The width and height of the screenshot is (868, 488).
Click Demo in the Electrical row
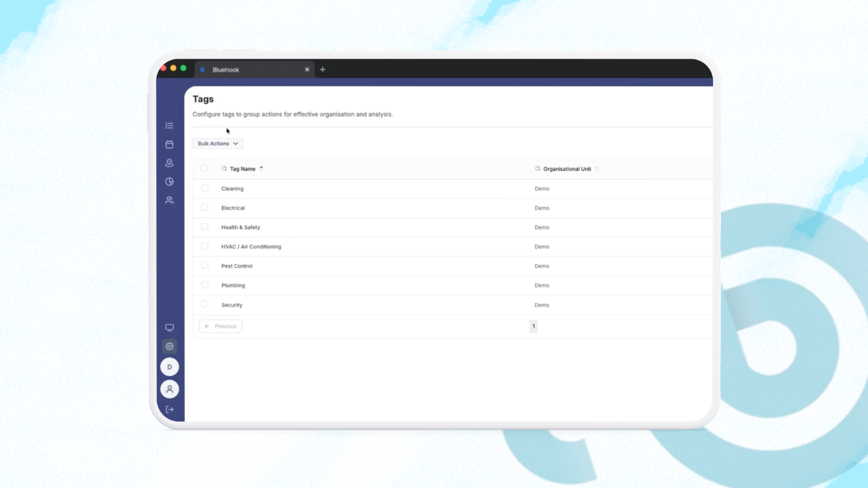(542, 208)
